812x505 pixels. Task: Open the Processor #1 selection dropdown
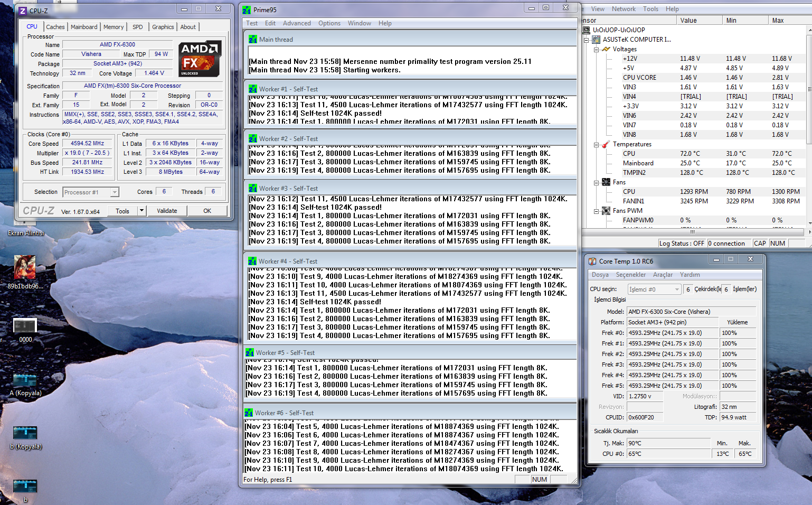[x=115, y=192]
